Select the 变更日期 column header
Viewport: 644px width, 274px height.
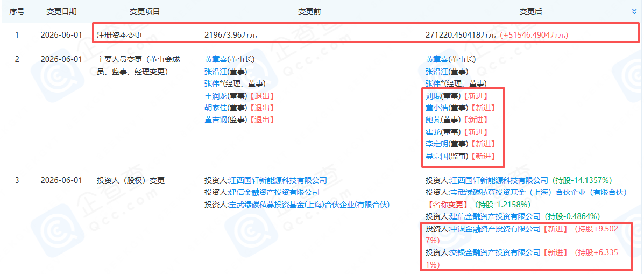click(61, 11)
